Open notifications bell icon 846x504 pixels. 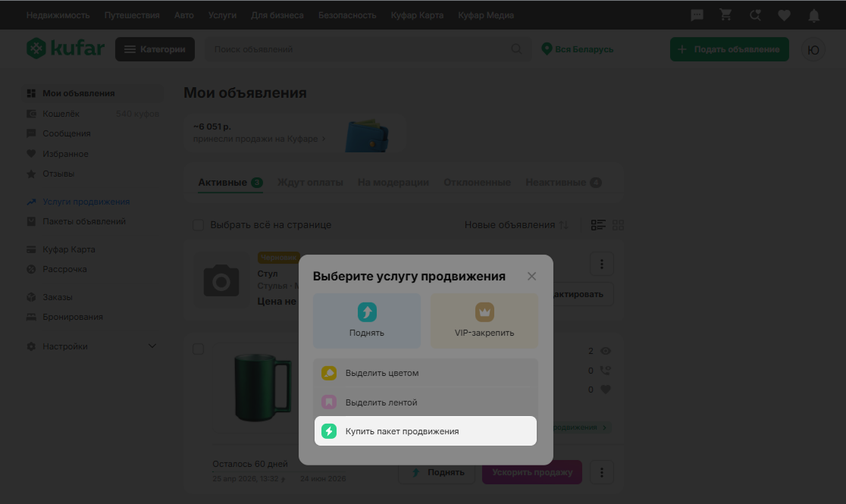[813, 16]
